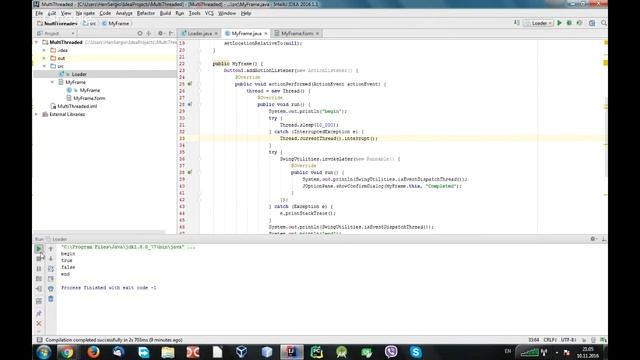Run Loader from the main toolbar
640x360 pixels.
tap(560, 23)
